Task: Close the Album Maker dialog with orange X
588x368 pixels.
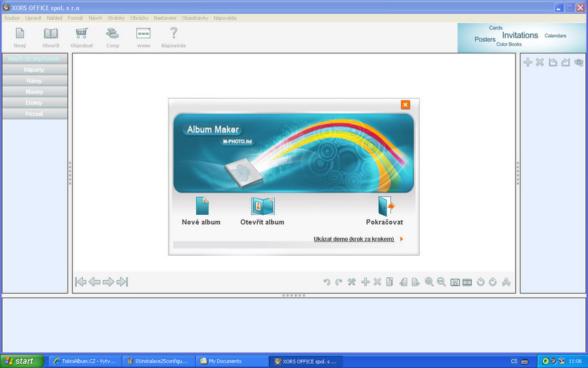Action: click(405, 105)
